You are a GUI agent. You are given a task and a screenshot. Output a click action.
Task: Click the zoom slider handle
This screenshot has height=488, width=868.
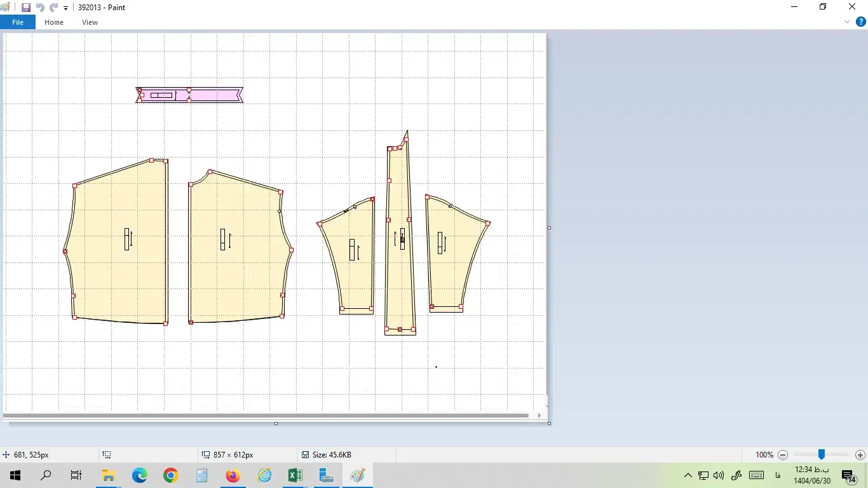pyautogui.click(x=821, y=455)
